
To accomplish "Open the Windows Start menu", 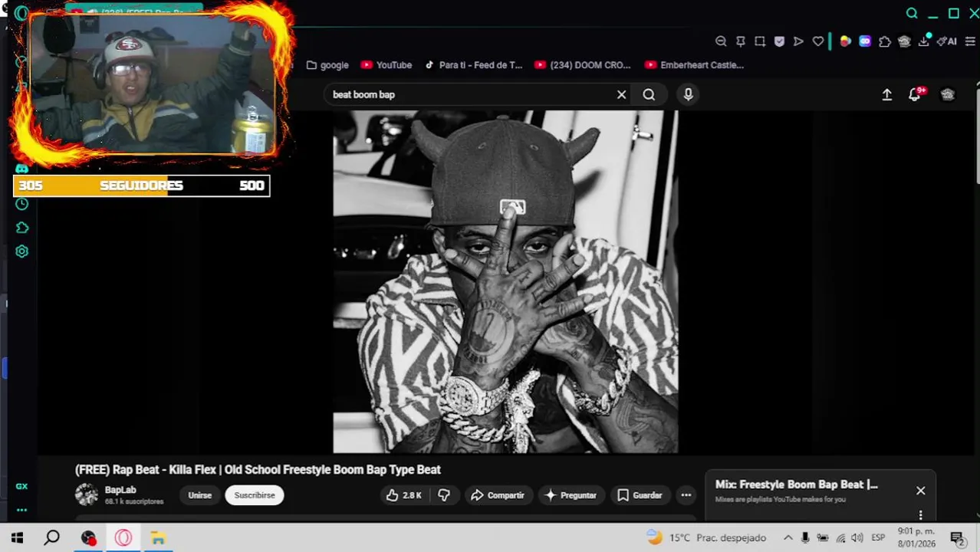I will point(17,537).
